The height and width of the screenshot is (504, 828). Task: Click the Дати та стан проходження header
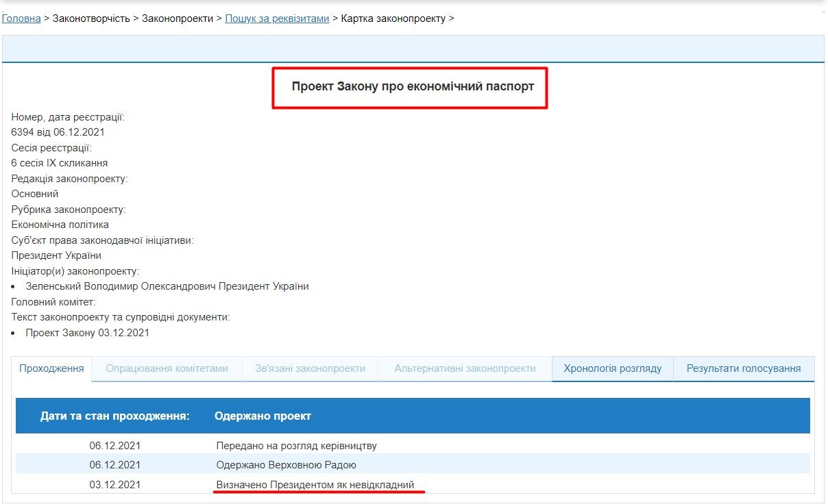[114, 416]
